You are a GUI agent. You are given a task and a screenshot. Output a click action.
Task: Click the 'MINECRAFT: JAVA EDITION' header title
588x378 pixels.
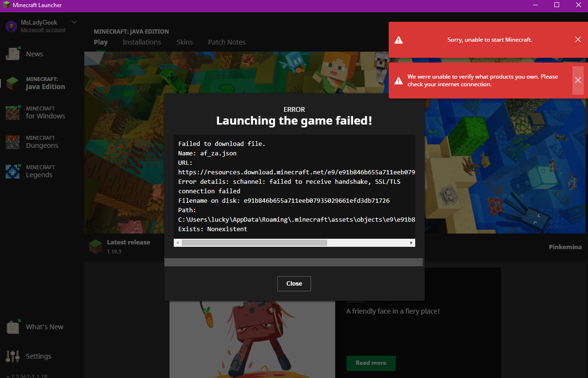[x=131, y=32]
